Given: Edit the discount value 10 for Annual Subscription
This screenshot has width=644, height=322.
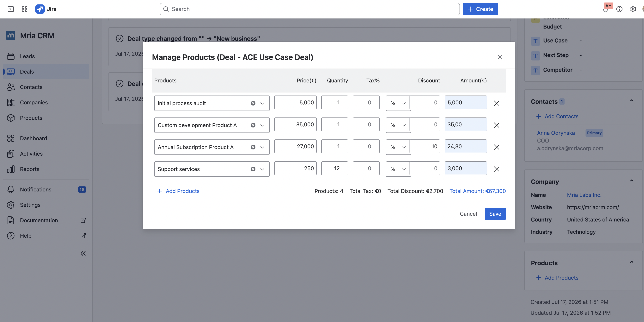Looking at the screenshot, I should point(425,147).
